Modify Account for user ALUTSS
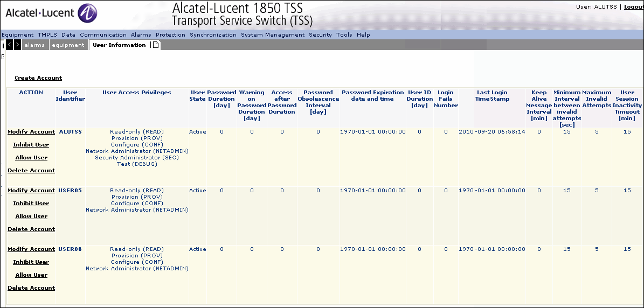Image resolution: width=644 pixels, height=308 pixels. (31, 131)
